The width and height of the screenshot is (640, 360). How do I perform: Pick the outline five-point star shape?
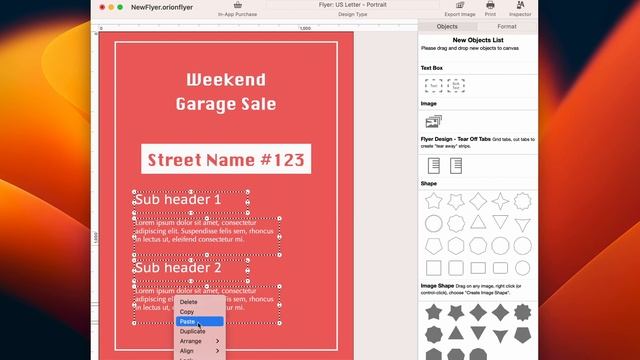[433, 201]
